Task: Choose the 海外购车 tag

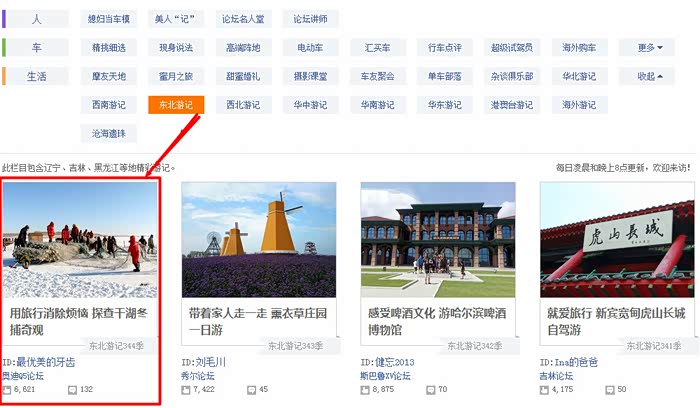Action: [x=579, y=48]
